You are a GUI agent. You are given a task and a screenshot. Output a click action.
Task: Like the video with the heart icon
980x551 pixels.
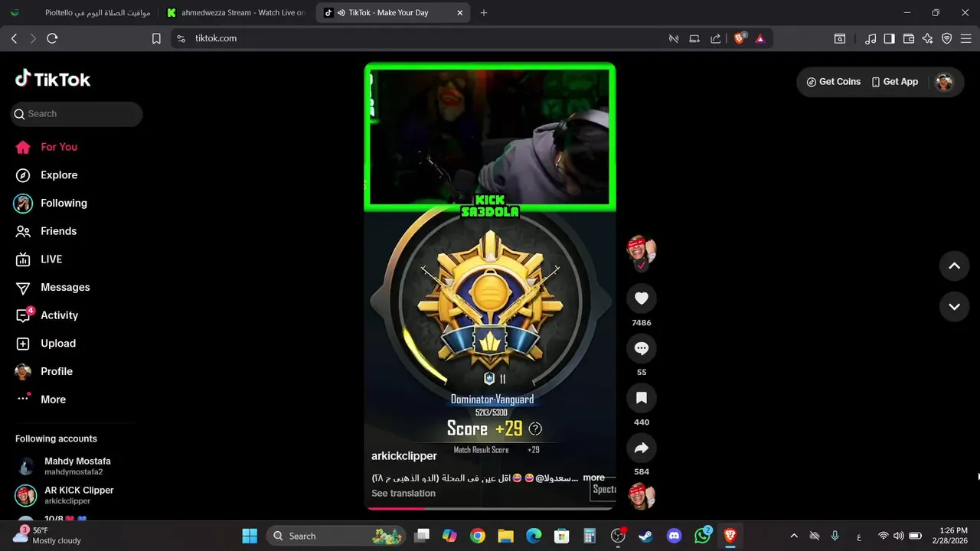[642, 298]
